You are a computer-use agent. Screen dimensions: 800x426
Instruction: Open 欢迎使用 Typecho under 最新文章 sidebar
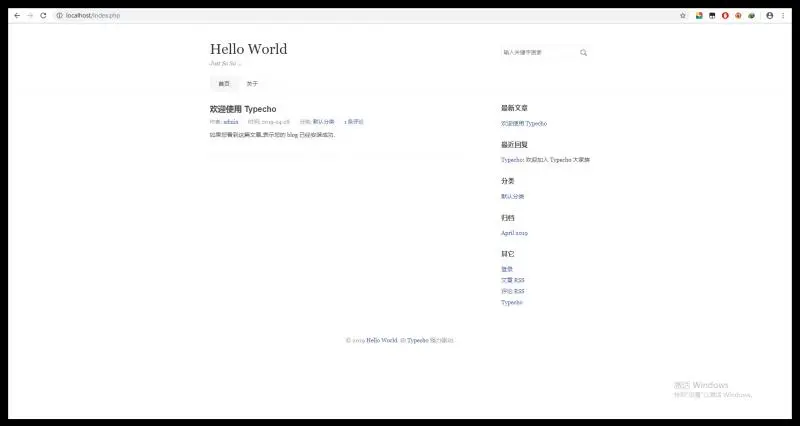[524, 123]
